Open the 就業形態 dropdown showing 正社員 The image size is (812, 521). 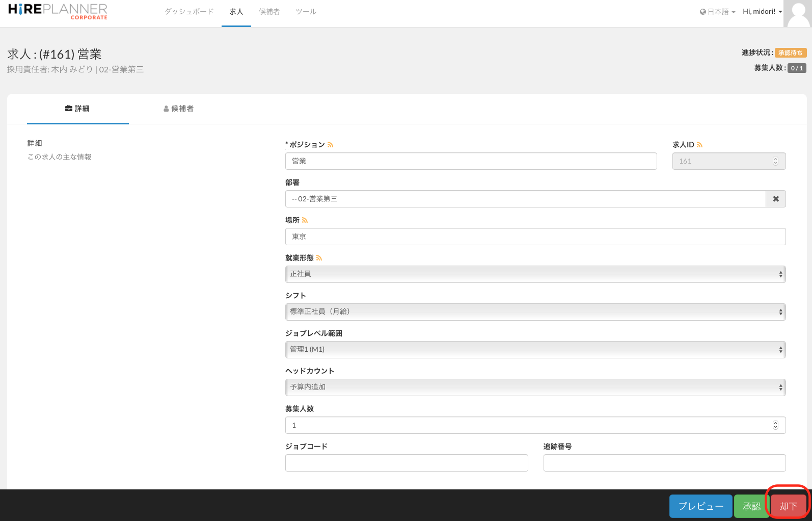[x=535, y=274]
